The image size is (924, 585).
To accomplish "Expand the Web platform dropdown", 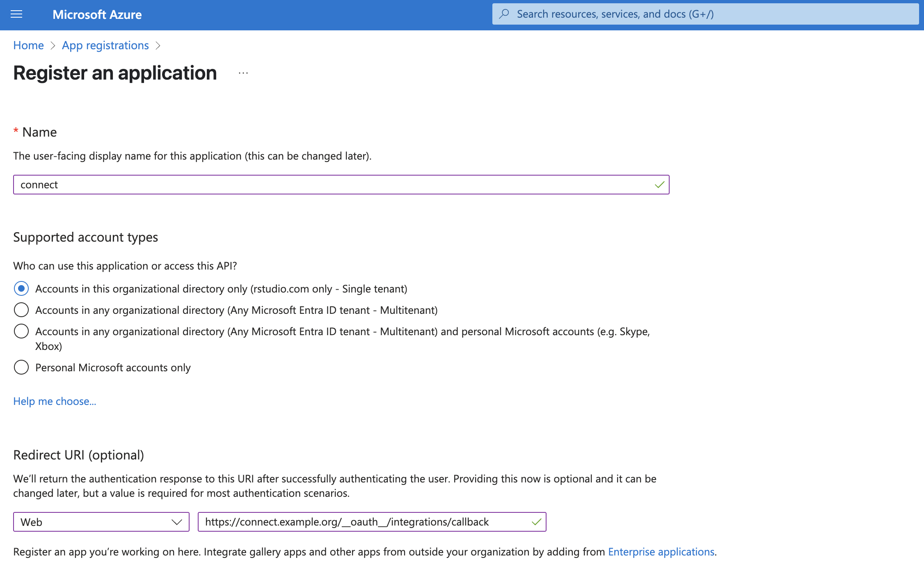I will 101,522.
